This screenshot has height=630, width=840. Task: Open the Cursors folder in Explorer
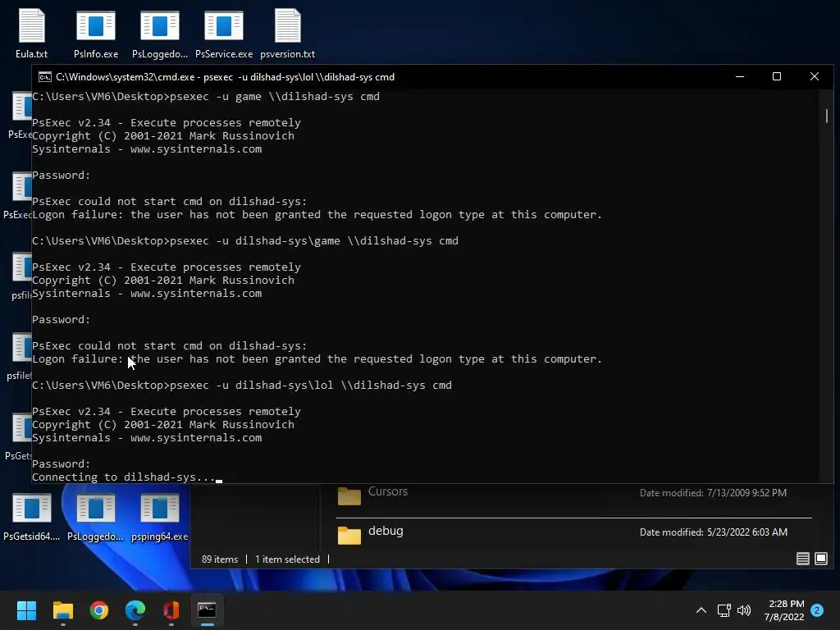pyautogui.click(x=573, y=495)
